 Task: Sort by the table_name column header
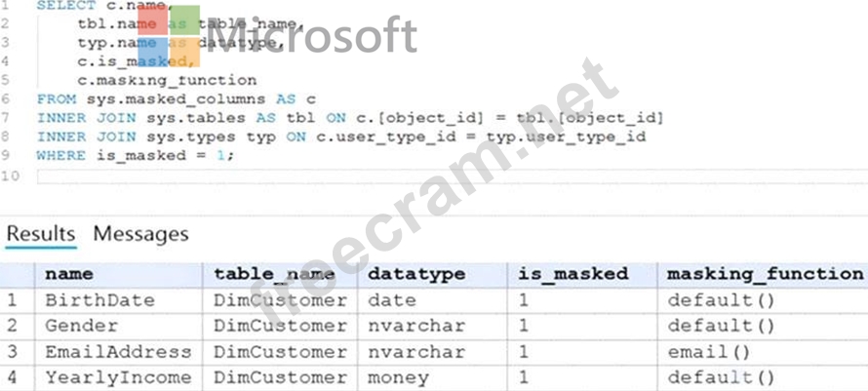[274, 275]
